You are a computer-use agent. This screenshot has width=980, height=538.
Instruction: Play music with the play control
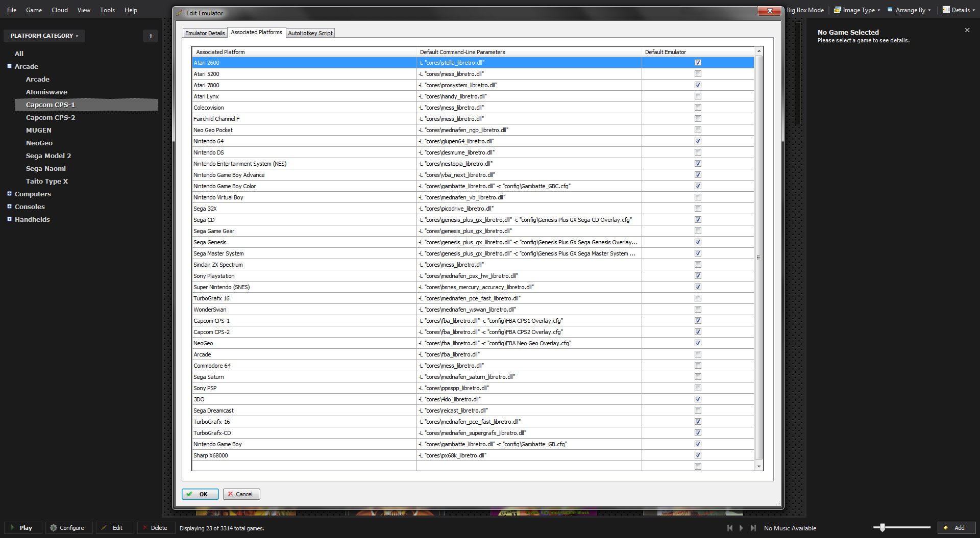coord(741,528)
